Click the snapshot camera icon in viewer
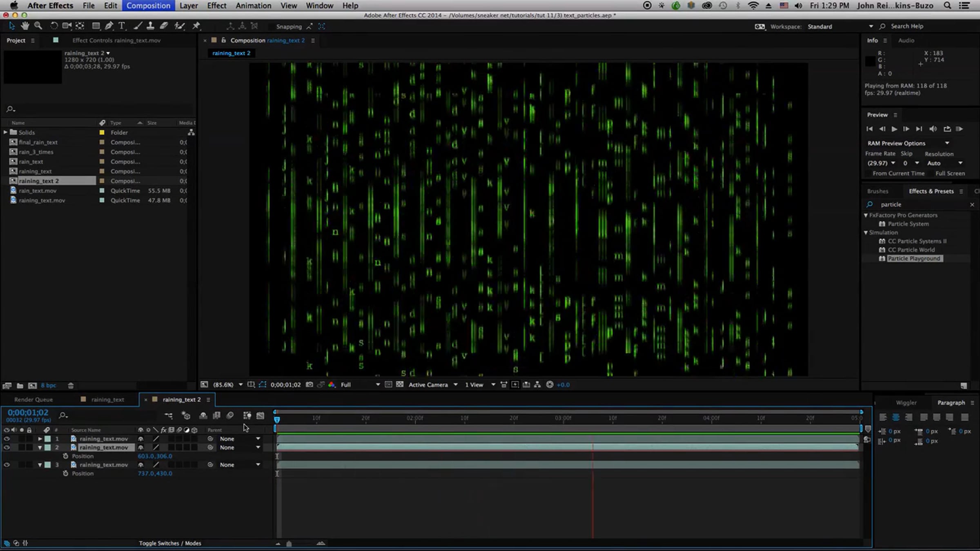The image size is (980, 551). (x=310, y=384)
